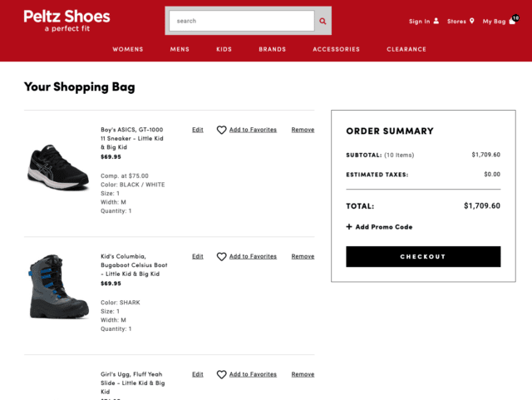Screen dimensions: 532x400
Task: Click the search magnifier icon
Action: click(323, 21)
